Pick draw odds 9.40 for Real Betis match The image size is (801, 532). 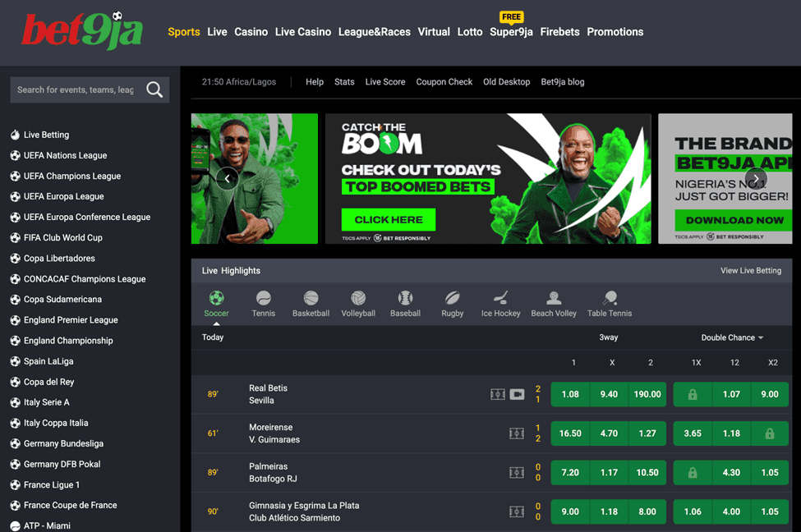[x=609, y=394]
